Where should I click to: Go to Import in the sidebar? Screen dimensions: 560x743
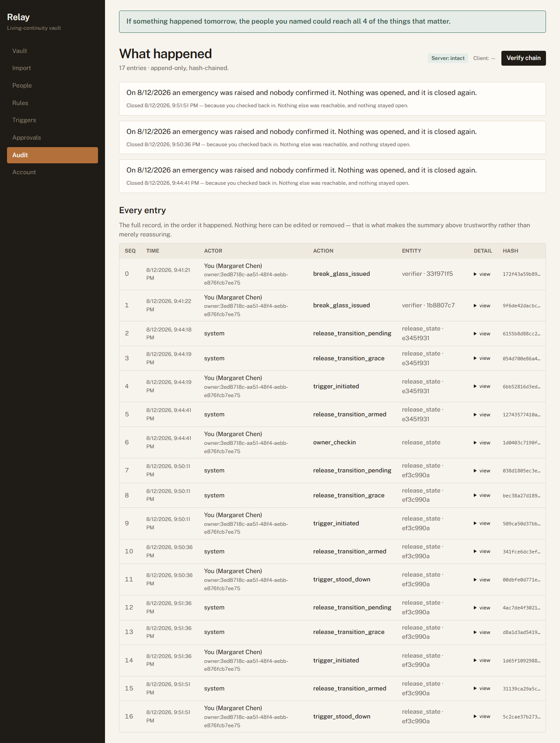pos(52,68)
